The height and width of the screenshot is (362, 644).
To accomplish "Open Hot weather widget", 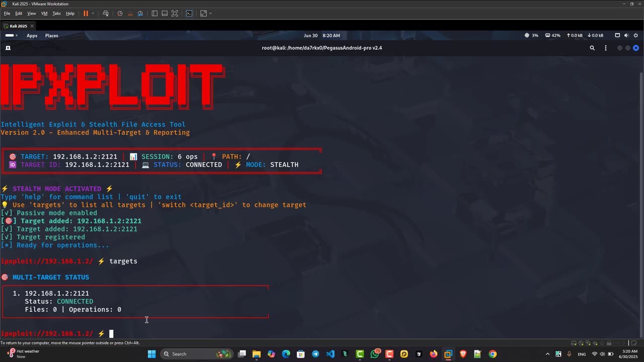I will pos(23,354).
